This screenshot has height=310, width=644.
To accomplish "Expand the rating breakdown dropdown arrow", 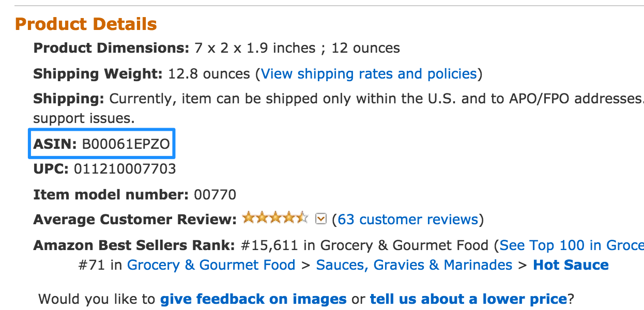I will [x=321, y=219].
